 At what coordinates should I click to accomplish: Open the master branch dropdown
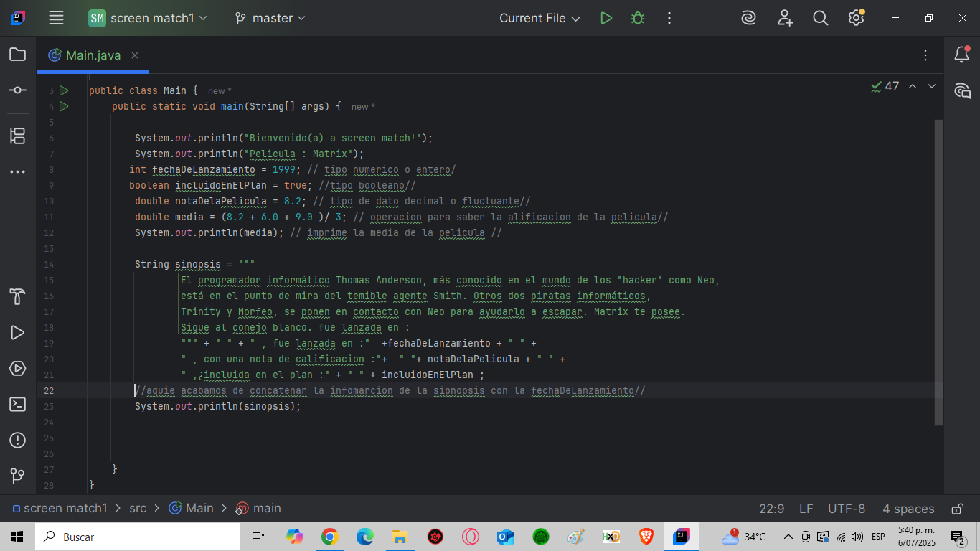[270, 18]
